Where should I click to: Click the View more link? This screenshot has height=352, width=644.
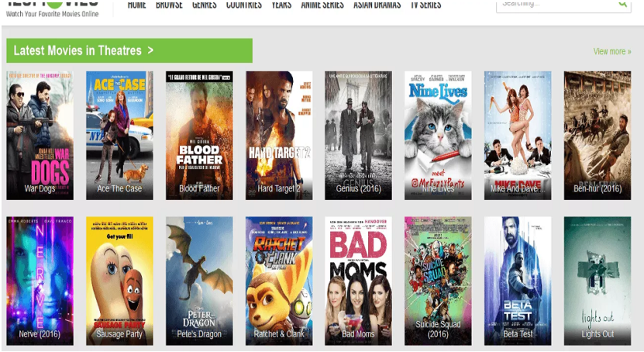coord(612,51)
